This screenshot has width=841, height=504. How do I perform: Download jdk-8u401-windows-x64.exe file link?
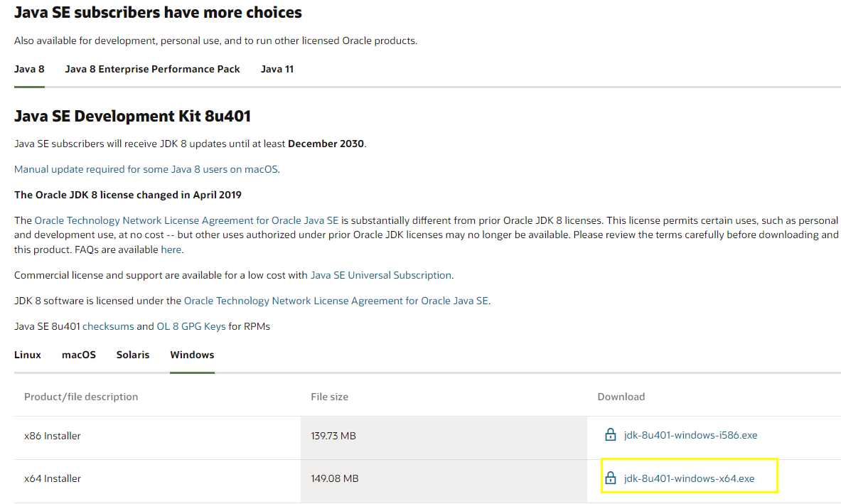(x=689, y=478)
